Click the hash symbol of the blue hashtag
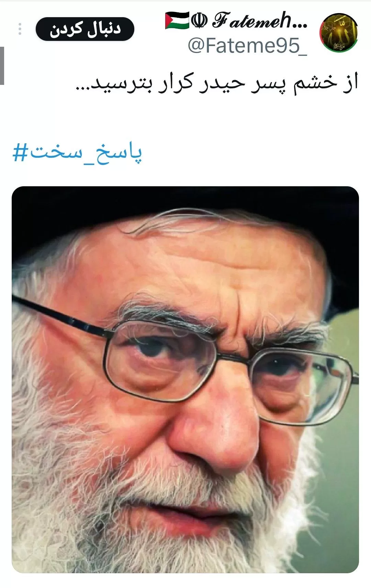371x588 pixels. pyautogui.click(x=20, y=153)
